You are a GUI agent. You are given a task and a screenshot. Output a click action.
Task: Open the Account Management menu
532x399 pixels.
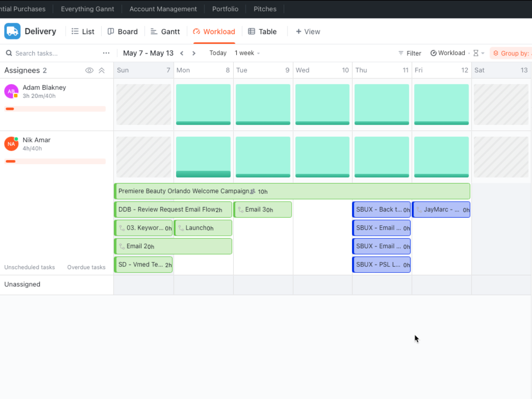tap(163, 9)
